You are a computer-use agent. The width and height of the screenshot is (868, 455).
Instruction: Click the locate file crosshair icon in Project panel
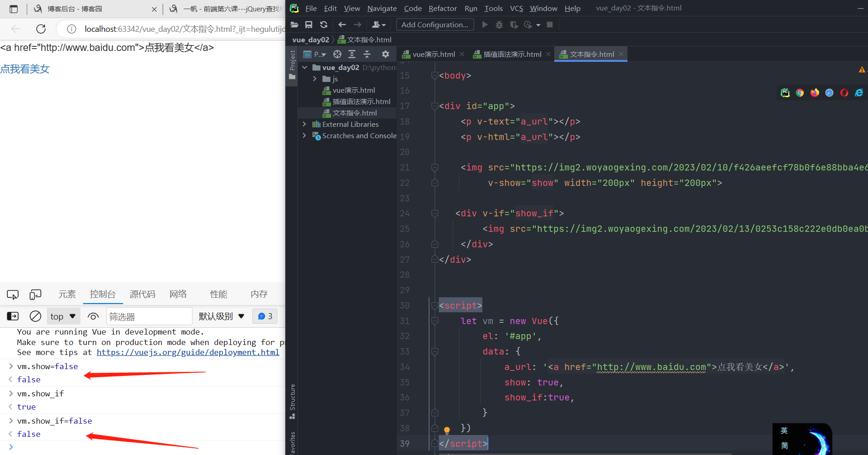tap(337, 54)
